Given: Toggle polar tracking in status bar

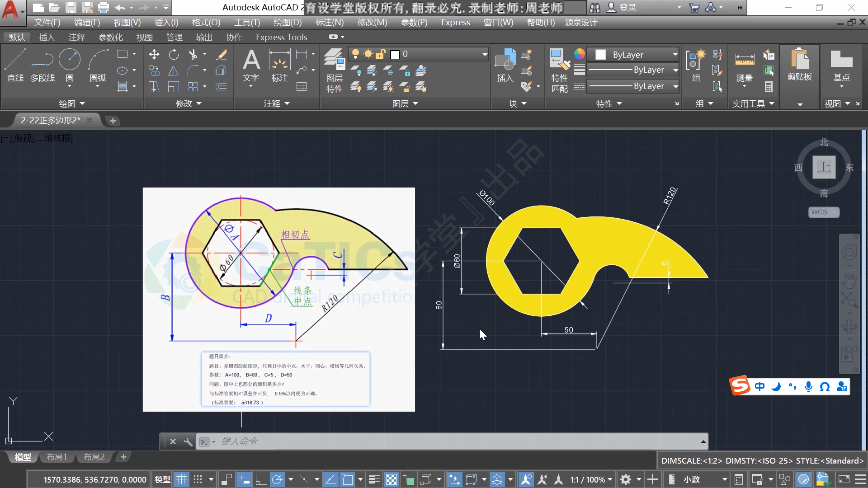Looking at the screenshot, I should 278,479.
